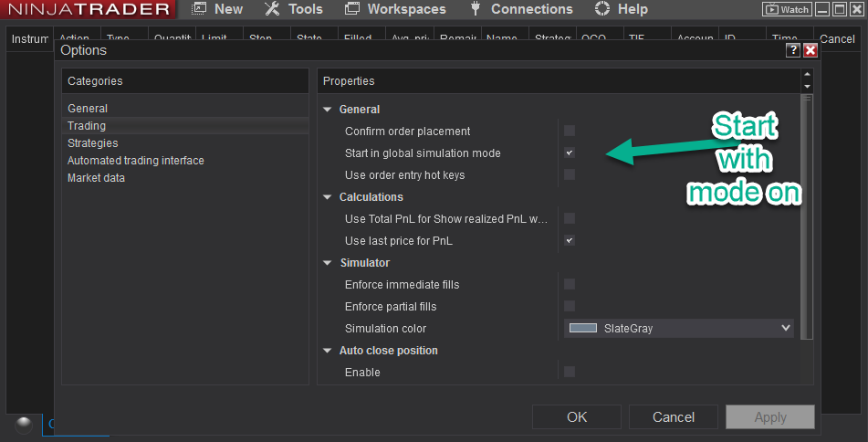
Task: Collapse the Simulator properties group
Action: 328,263
